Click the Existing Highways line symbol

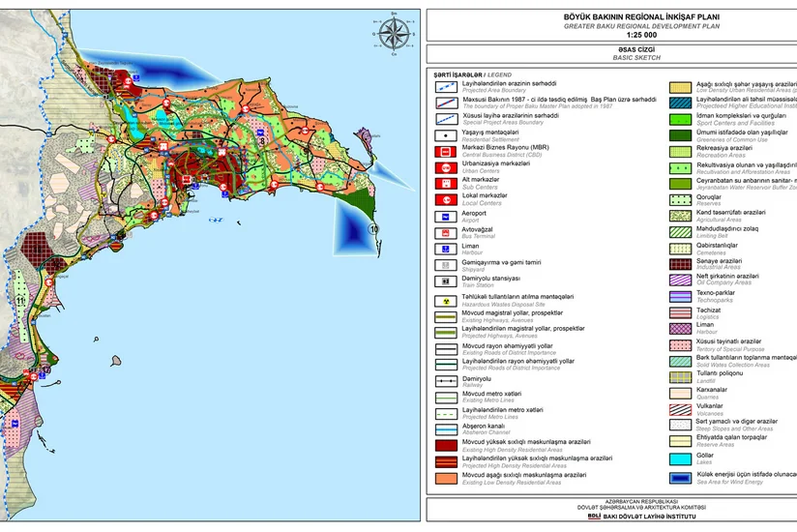coord(446,316)
